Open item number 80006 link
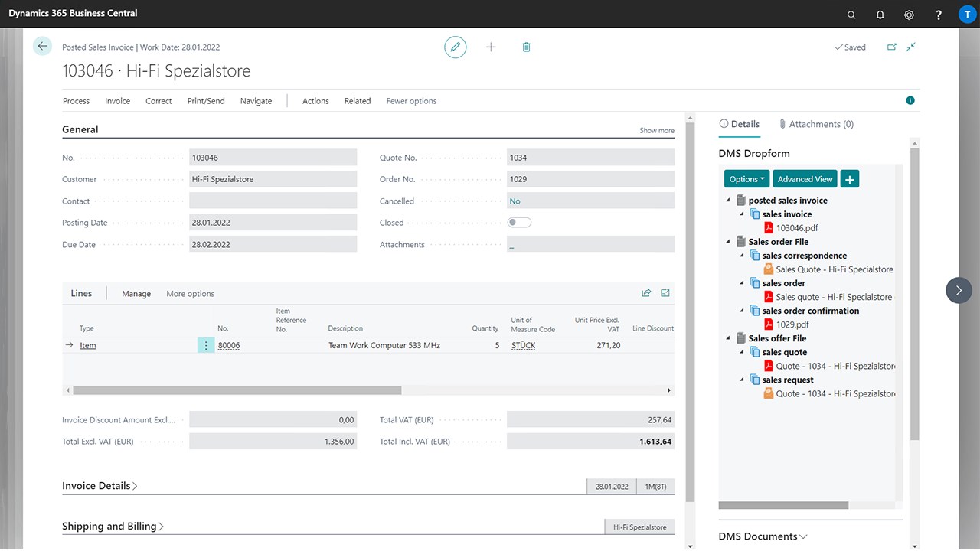980x551 pixels. coord(229,346)
